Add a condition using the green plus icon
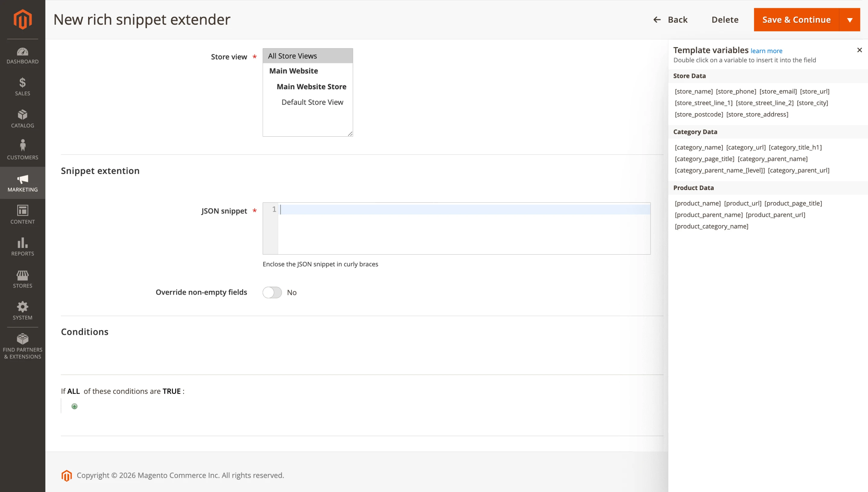868x492 pixels. tap(74, 406)
